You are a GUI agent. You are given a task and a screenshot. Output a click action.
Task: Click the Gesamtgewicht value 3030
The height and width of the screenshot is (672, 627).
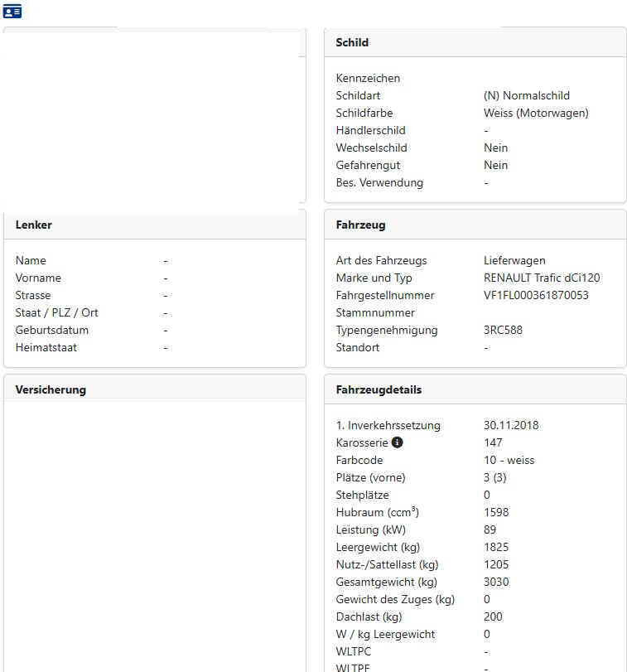[496, 582]
